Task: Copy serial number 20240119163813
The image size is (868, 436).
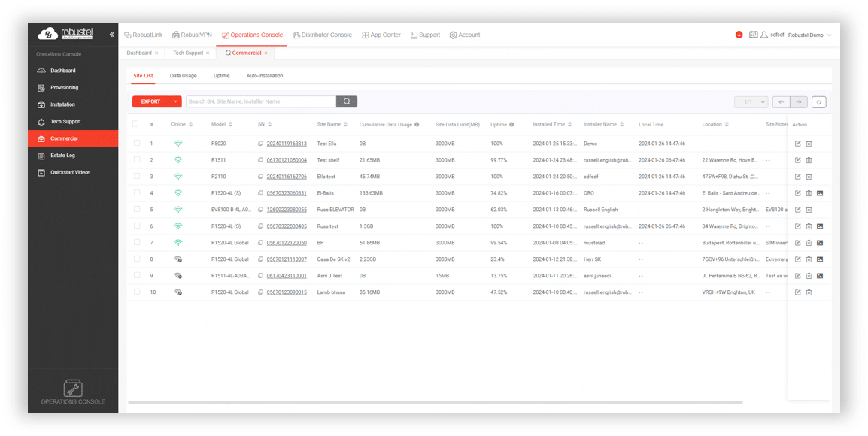Action: point(261,144)
